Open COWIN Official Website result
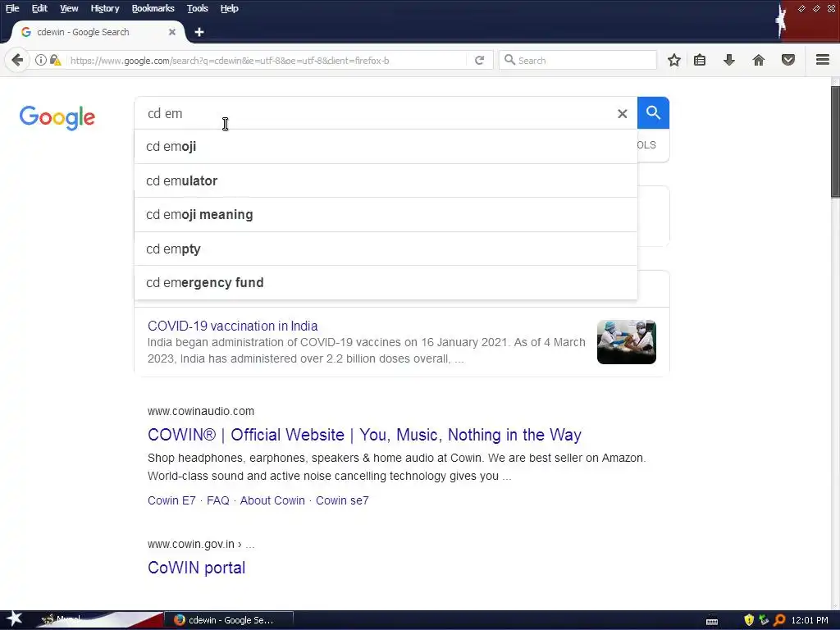The width and height of the screenshot is (840, 630). pos(364,435)
